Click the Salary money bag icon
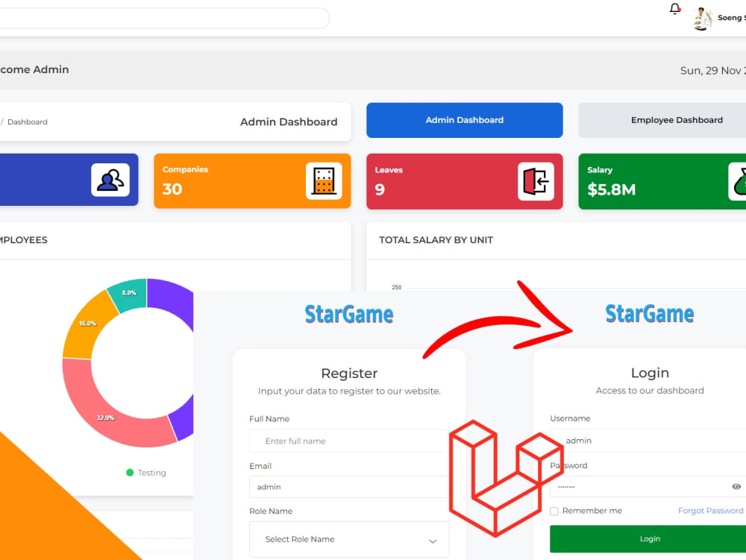Viewport: 746px width, 560px height. coord(738,181)
